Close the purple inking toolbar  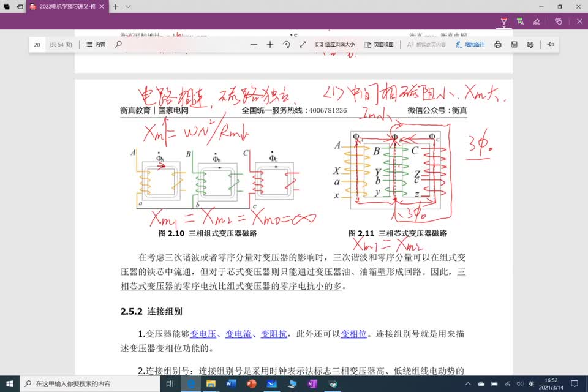point(579,21)
